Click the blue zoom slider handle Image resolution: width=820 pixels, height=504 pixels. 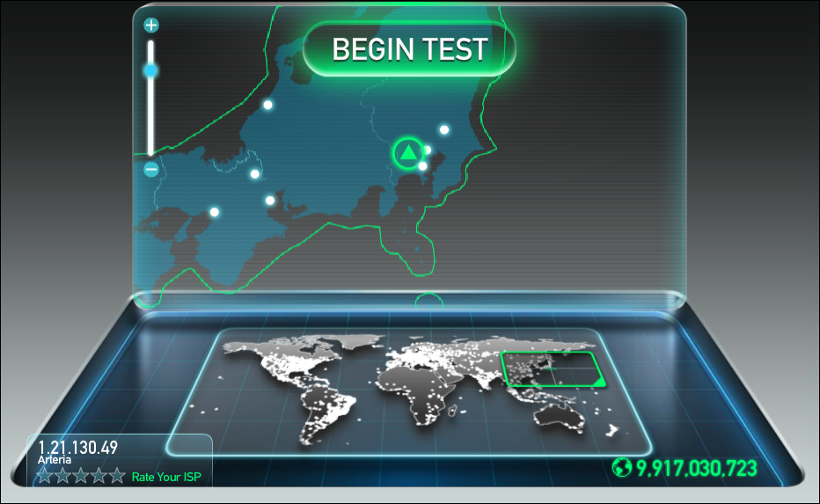point(151,70)
